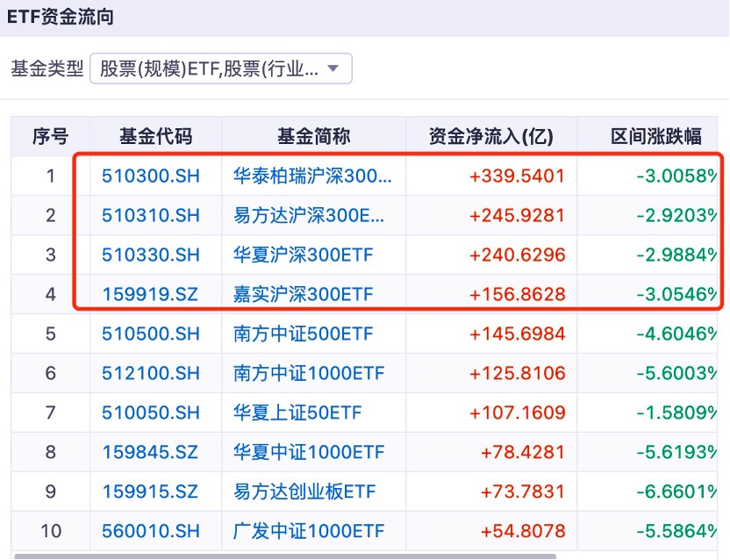Select change value -5.5864%
The height and width of the screenshot is (560, 730).
676,531
